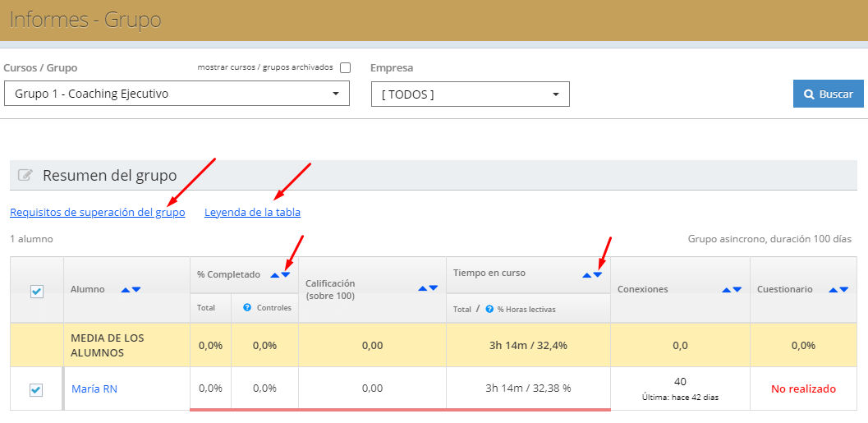This screenshot has height=423, width=868.
Task: Click the 3h 14m / 32,38 % cell
Action: pyautogui.click(x=528, y=389)
